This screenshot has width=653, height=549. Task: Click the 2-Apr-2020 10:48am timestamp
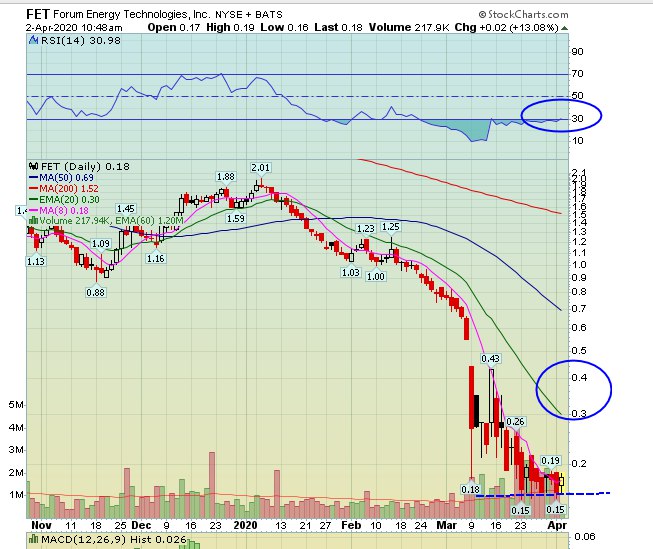[x=74, y=28]
